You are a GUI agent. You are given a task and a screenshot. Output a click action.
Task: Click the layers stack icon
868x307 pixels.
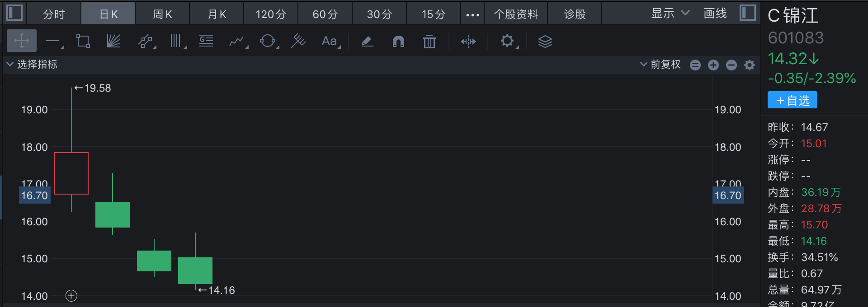coord(545,42)
